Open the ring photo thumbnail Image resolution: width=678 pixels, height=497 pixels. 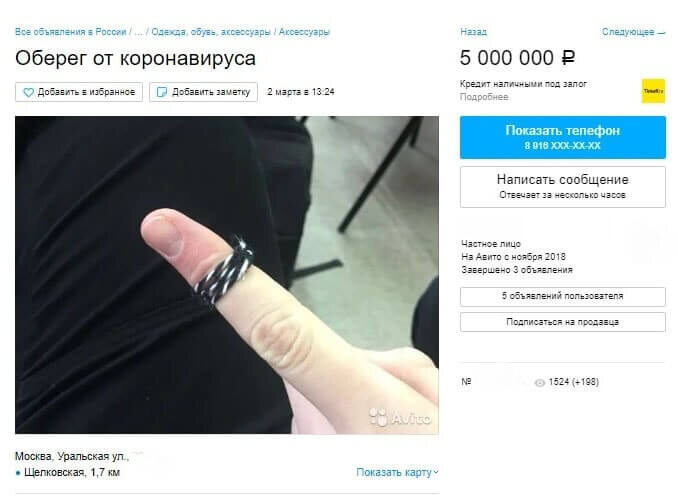pos(227,275)
